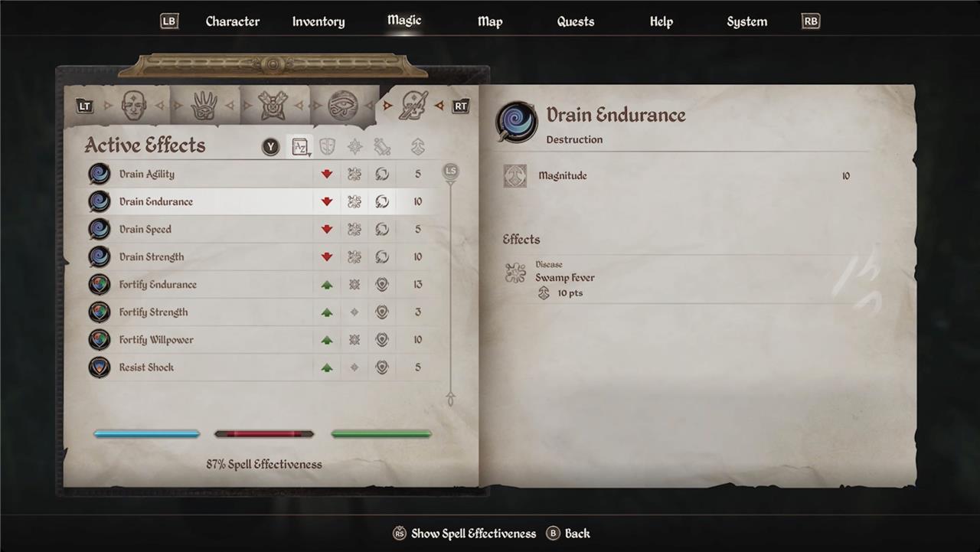Select the Fortify Willpower effect row

tap(258, 339)
